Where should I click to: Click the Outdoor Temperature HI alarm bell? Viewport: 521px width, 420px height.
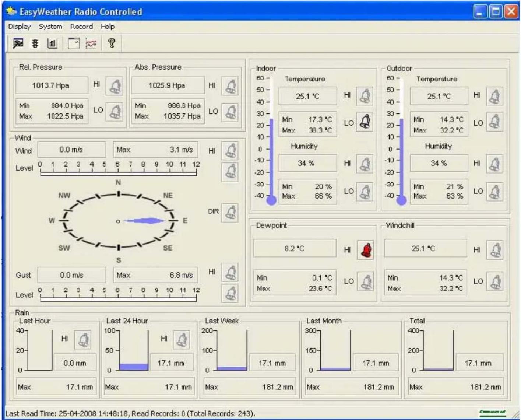coord(494,96)
